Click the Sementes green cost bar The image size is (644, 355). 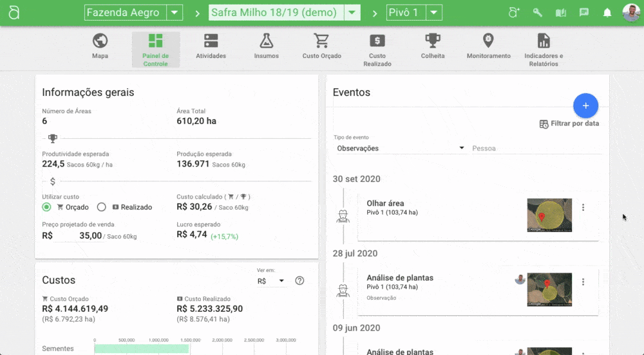(141, 349)
